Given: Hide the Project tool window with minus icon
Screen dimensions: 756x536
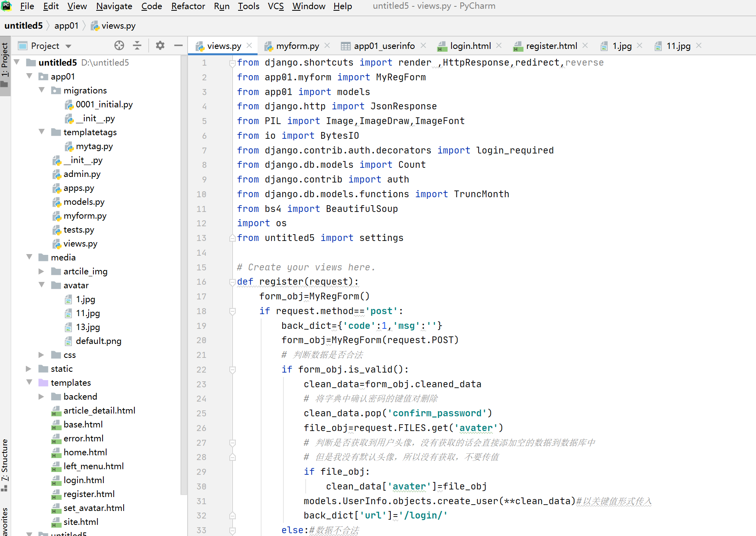Looking at the screenshot, I should 178,46.
